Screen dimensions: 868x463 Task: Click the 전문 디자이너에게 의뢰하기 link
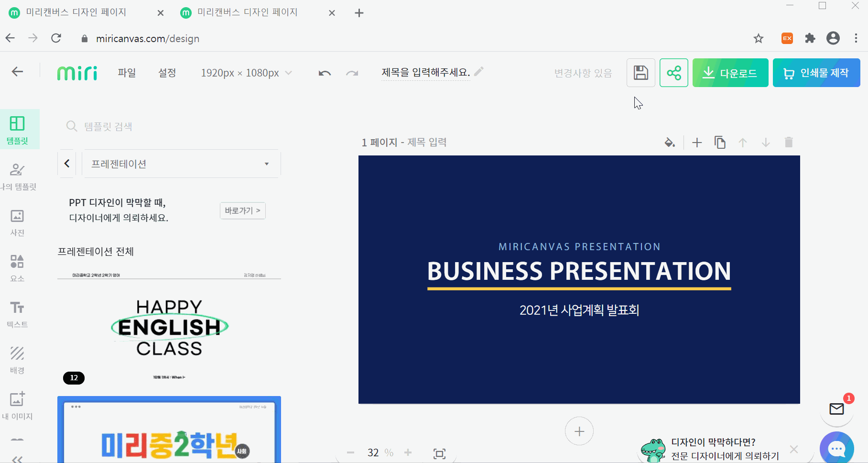coord(725,456)
